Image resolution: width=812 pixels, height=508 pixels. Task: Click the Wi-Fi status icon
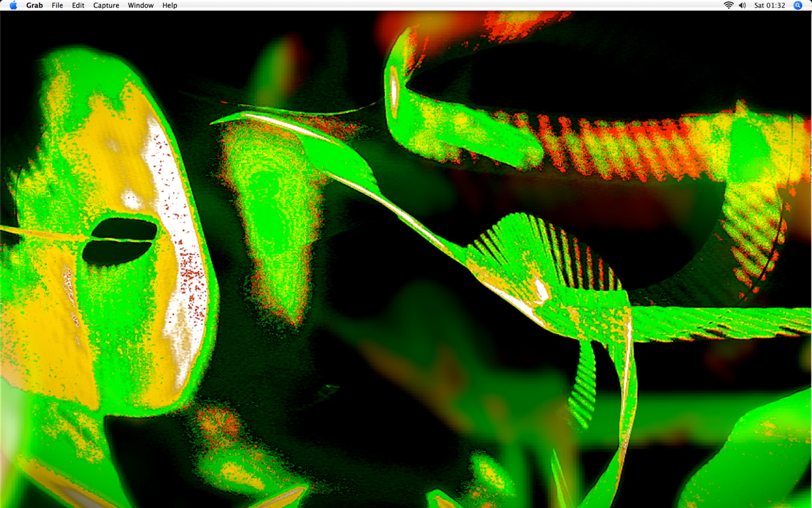728,5
